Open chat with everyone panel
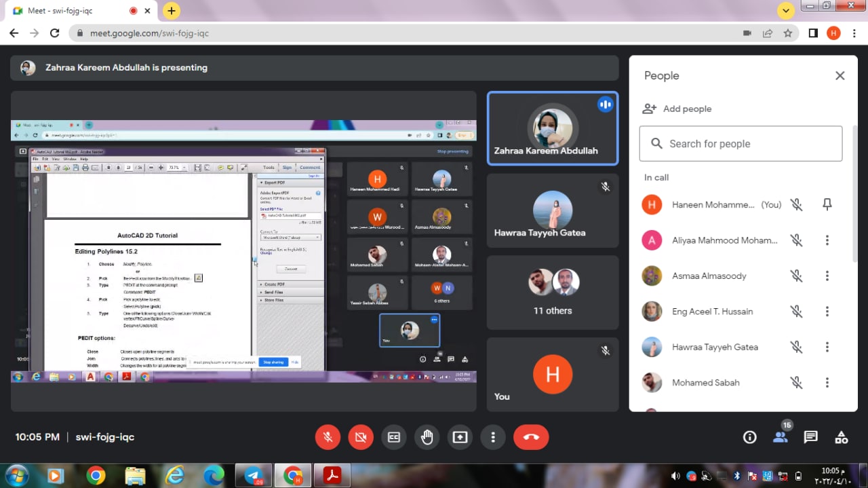This screenshot has height=488, width=868. click(810, 438)
